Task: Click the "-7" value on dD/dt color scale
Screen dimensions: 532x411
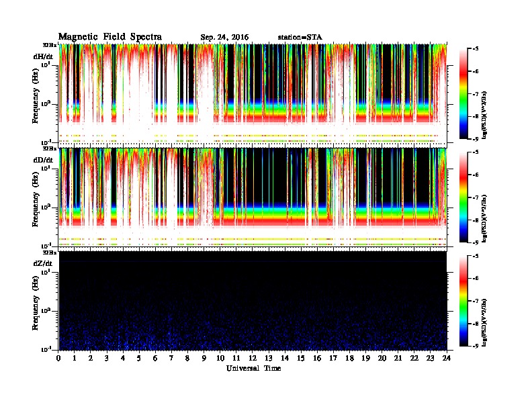Action: (x=476, y=197)
